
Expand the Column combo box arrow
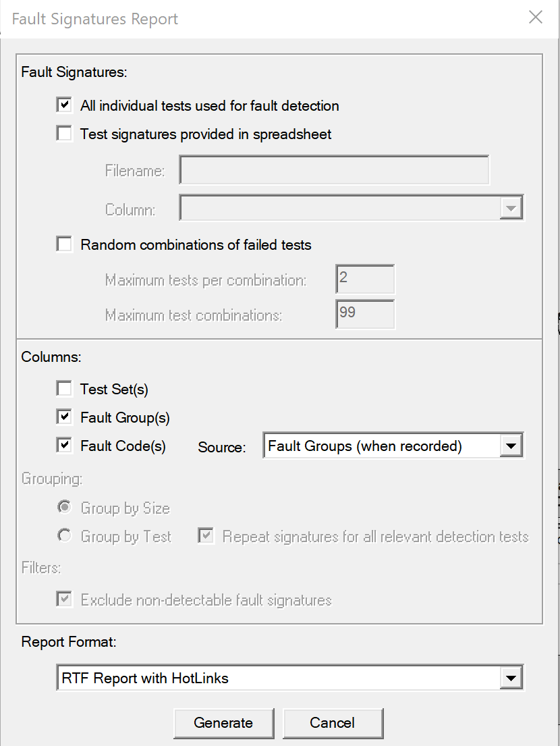point(511,208)
